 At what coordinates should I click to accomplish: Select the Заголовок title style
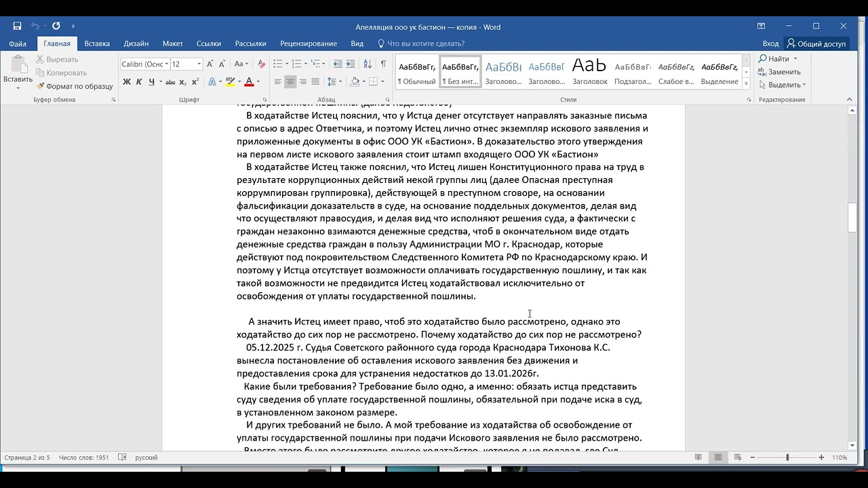tap(589, 72)
